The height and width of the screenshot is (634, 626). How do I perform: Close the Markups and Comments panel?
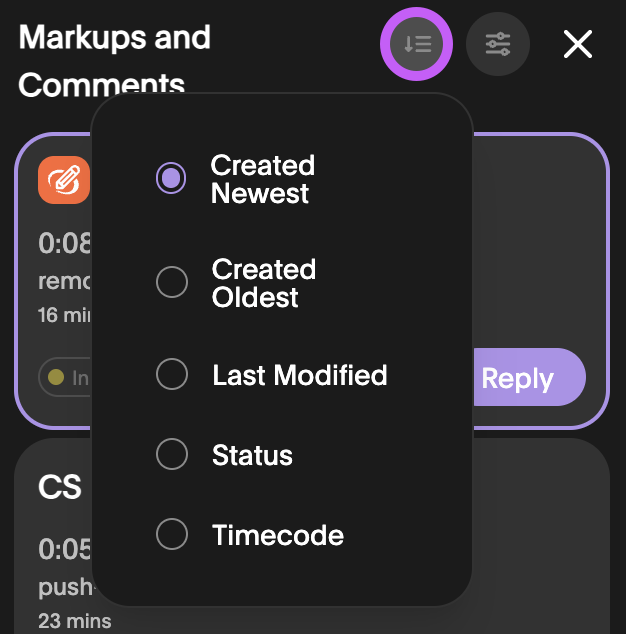pos(578,44)
